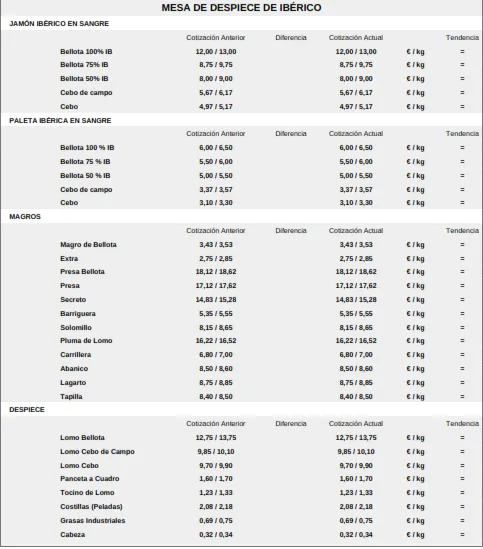
Task: Click the Tocino de Lomo € / kg unit
Action: pos(415,493)
